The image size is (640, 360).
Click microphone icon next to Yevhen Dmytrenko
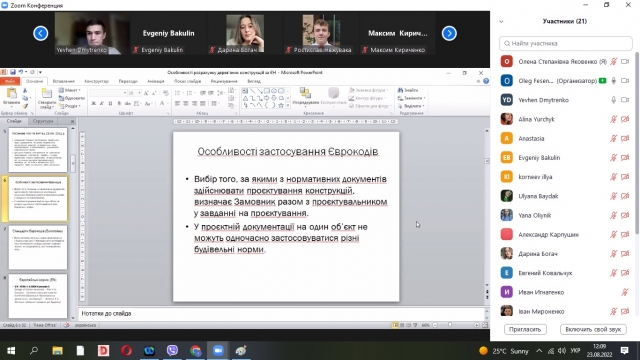pyautogui.click(x=613, y=100)
